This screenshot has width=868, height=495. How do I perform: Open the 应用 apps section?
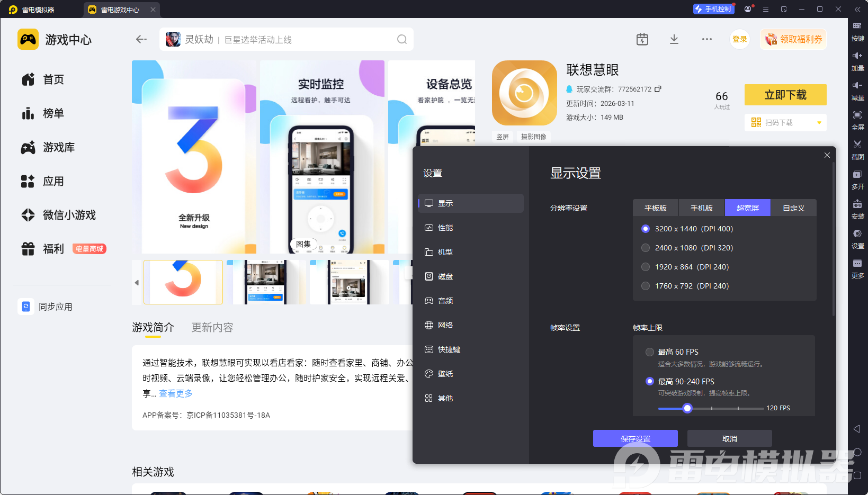43,181
